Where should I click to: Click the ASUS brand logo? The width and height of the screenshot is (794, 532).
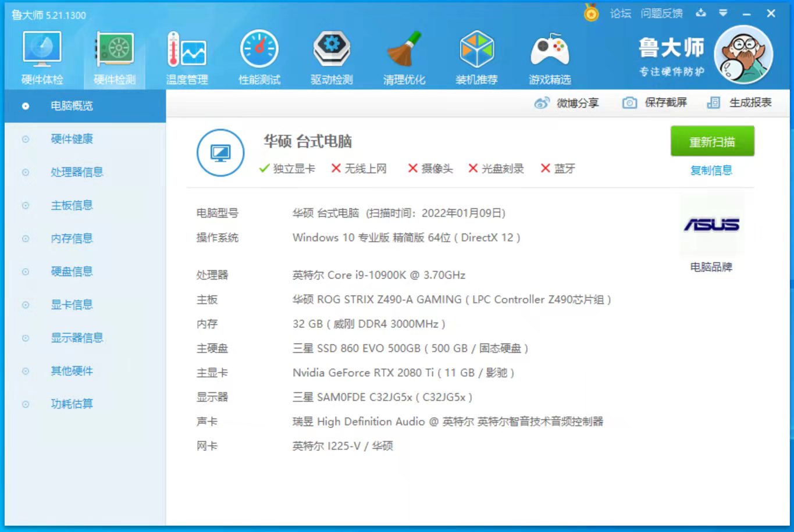(711, 224)
